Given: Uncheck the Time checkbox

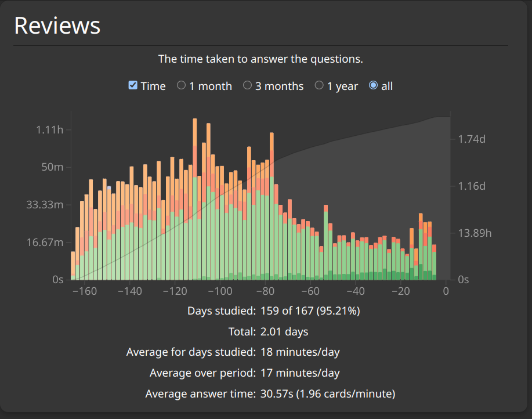Looking at the screenshot, I should click(133, 85).
